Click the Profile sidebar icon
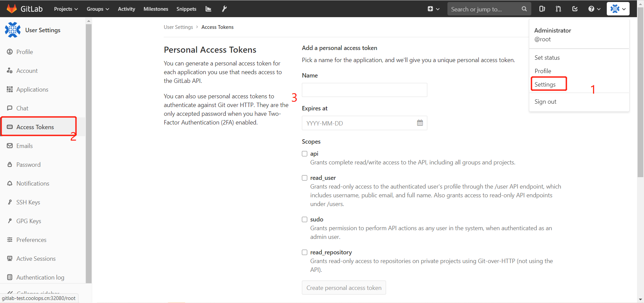The height and width of the screenshot is (303, 644). click(10, 52)
